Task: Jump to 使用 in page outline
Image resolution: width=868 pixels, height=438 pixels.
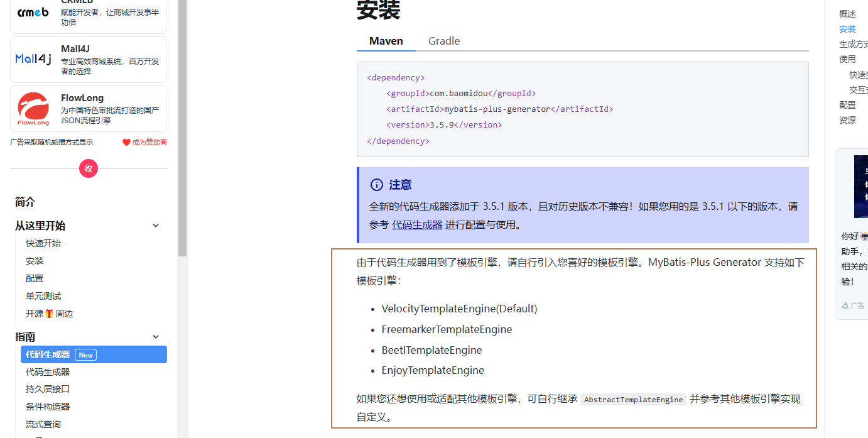Action: coord(847,59)
